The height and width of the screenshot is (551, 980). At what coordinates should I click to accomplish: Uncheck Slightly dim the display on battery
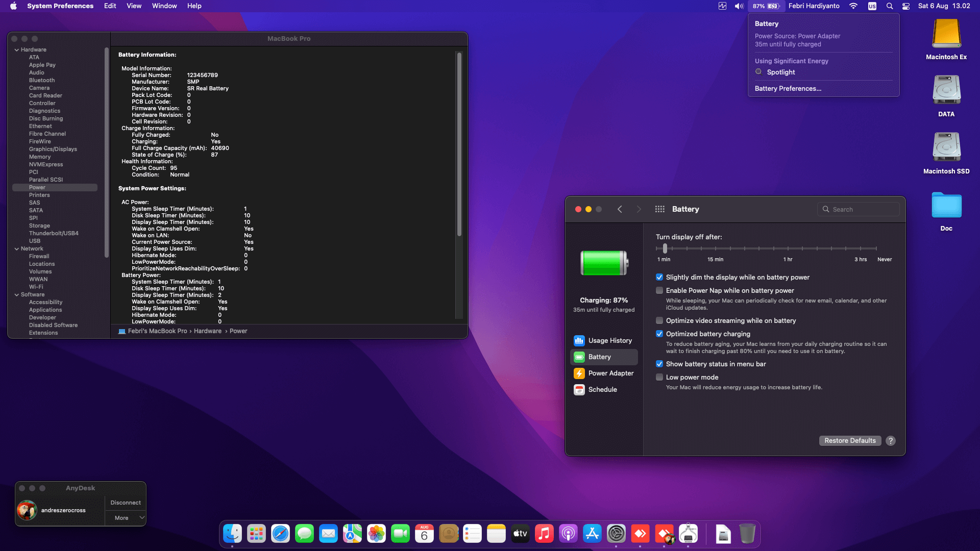(659, 278)
